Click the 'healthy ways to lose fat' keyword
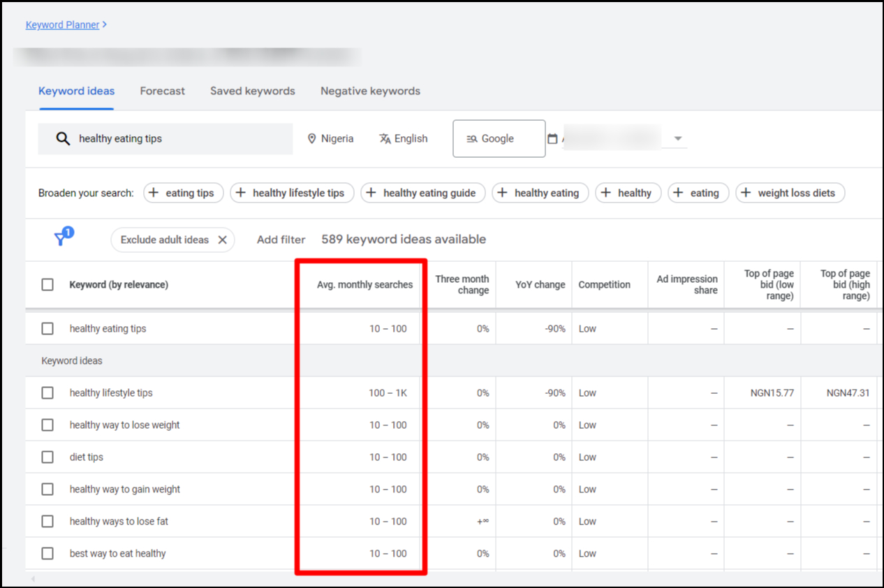 [x=119, y=521]
